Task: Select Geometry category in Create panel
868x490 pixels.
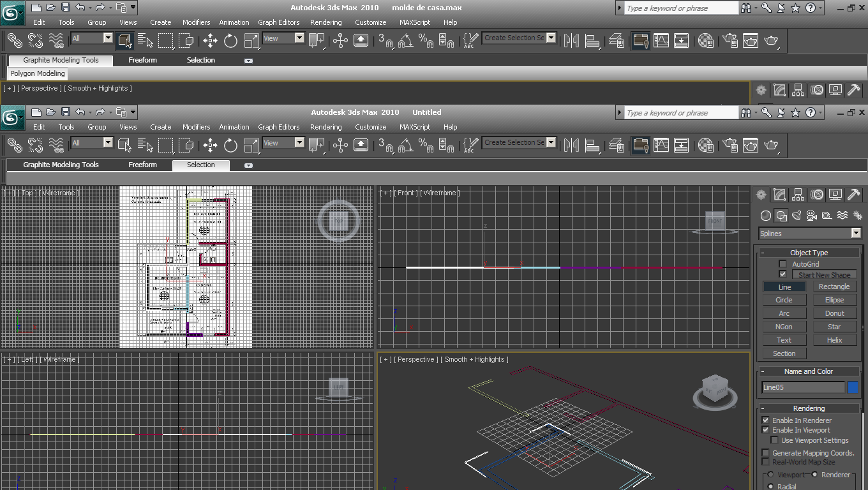Action: (x=766, y=216)
